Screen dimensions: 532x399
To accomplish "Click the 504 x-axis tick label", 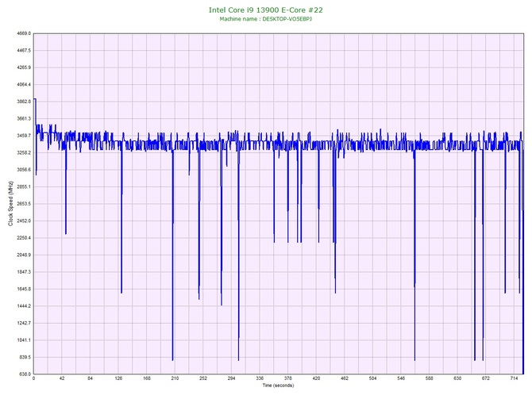I will pyautogui.click(x=373, y=378).
